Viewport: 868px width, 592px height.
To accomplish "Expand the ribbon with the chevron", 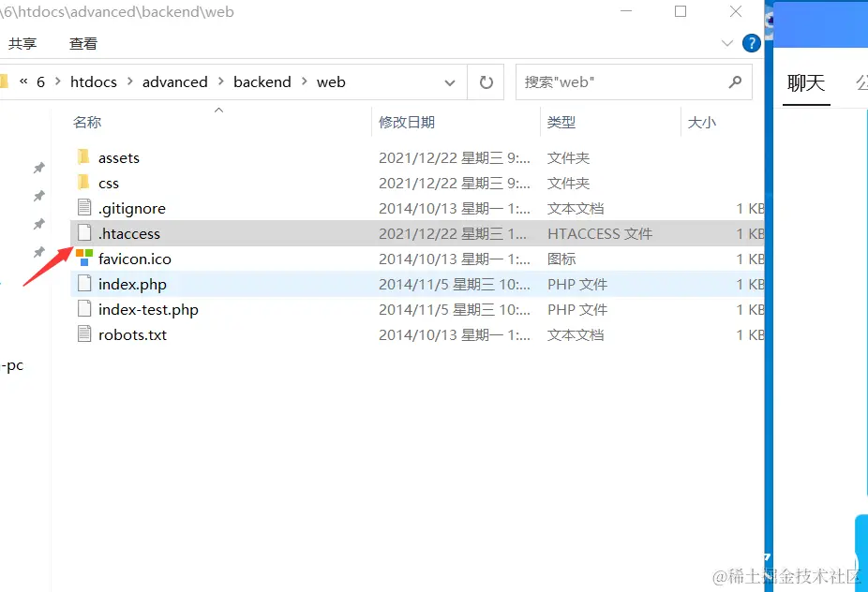I will (x=727, y=43).
